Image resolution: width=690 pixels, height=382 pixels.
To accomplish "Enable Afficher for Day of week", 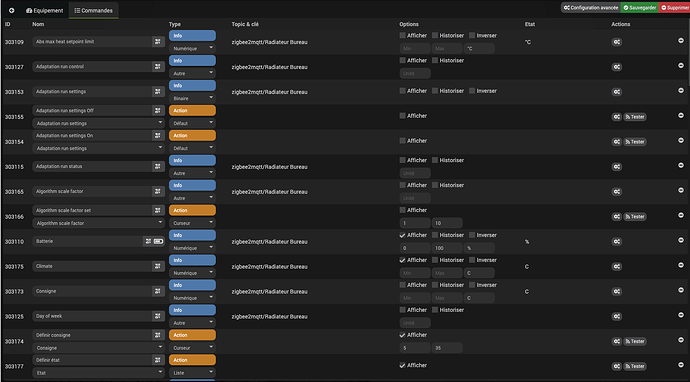I will 402,310.
